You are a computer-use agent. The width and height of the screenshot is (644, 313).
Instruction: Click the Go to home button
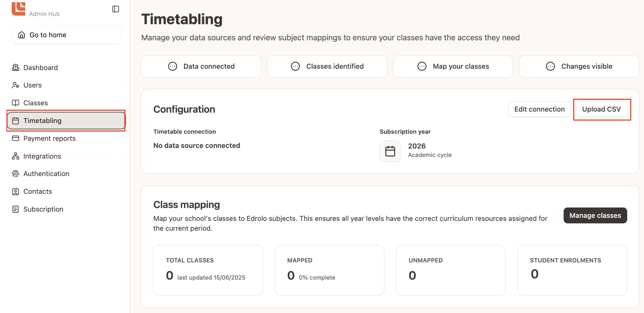(66, 35)
